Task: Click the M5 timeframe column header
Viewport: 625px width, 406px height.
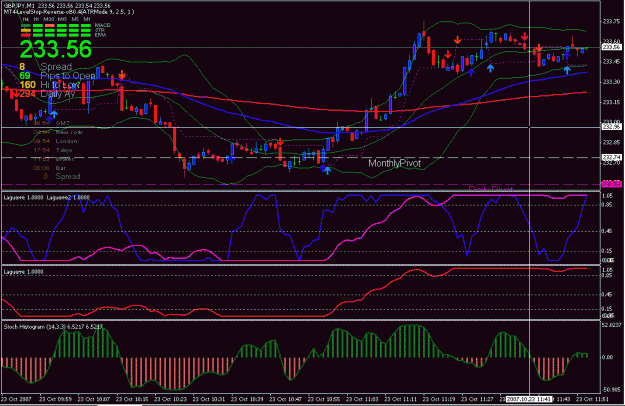Action: pyautogui.click(x=75, y=19)
